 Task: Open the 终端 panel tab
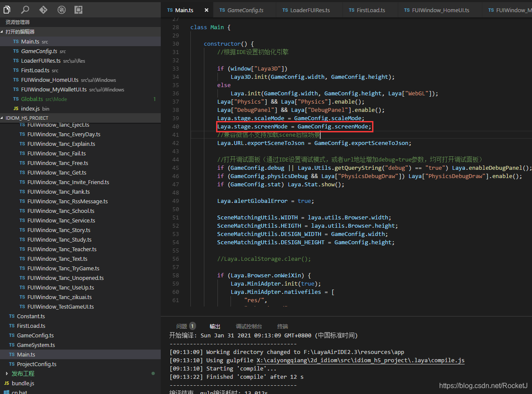point(282,326)
